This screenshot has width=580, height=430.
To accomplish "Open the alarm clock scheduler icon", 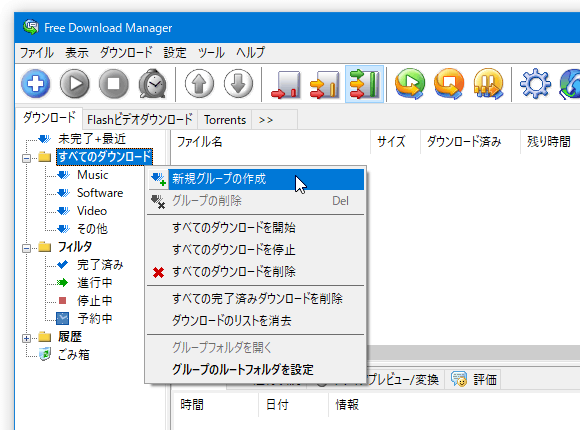I will [152, 84].
